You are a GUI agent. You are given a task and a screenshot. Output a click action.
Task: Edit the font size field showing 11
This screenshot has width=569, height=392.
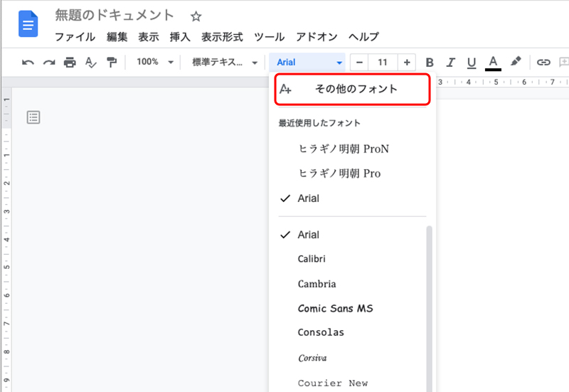pyautogui.click(x=383, y=63)
